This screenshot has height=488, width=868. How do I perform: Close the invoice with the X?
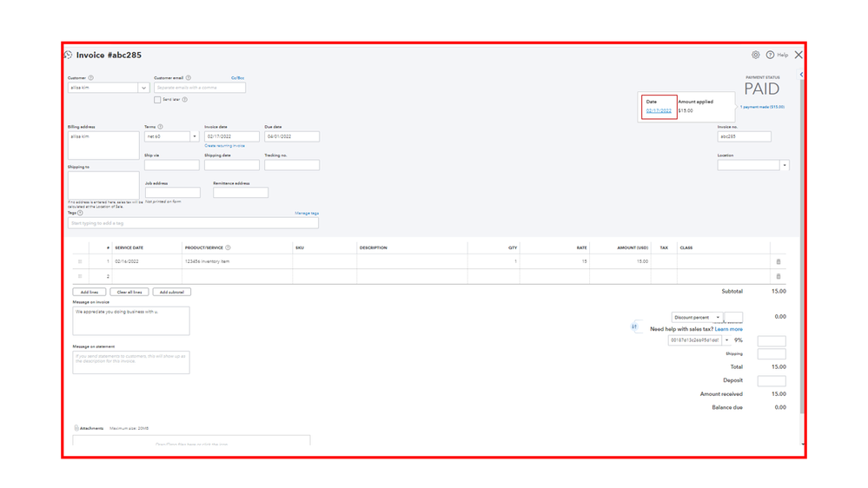(x=798, y=55)
